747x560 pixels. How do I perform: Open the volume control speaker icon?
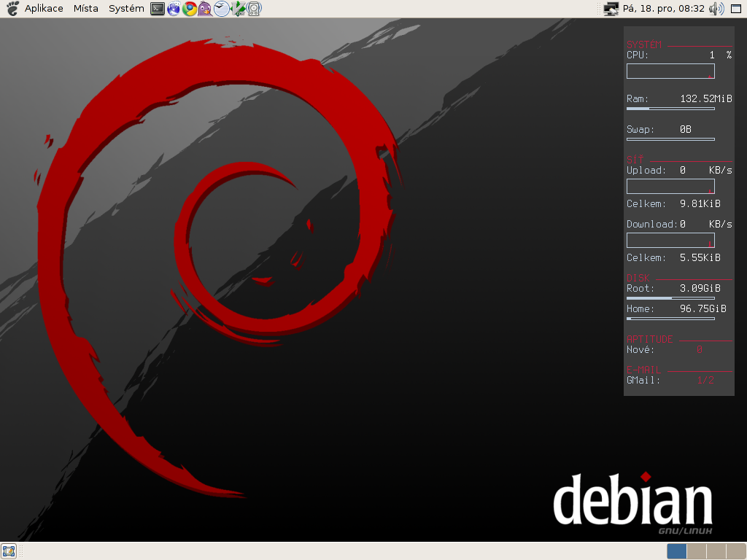716,9
